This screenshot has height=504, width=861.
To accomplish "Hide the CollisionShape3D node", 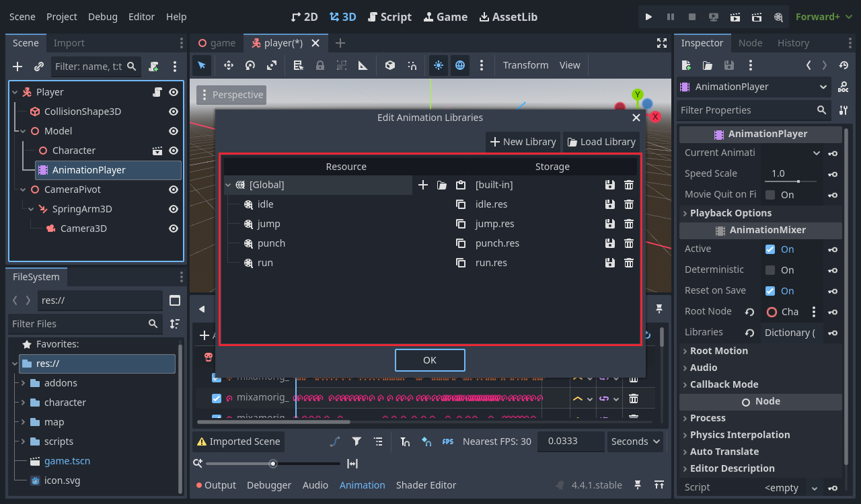I will [174, 112].
